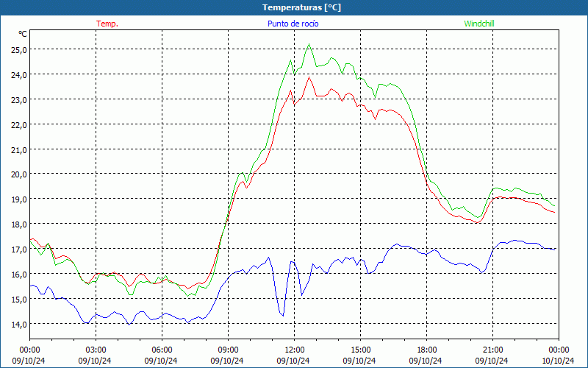This screenshot has height=368, width=588.
Task: Click the 14,0 y-axis value
Action: point(19,324)
